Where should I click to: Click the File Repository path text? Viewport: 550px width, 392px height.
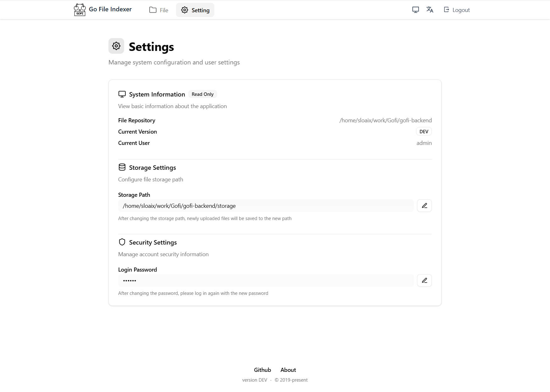coord(386,120)
